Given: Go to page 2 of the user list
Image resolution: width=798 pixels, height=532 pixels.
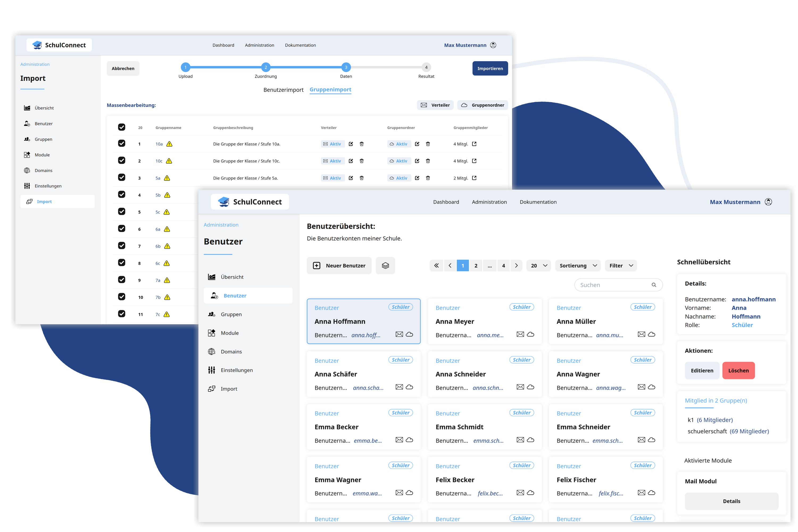Looking at the screenshot, I should pos(476,266).
